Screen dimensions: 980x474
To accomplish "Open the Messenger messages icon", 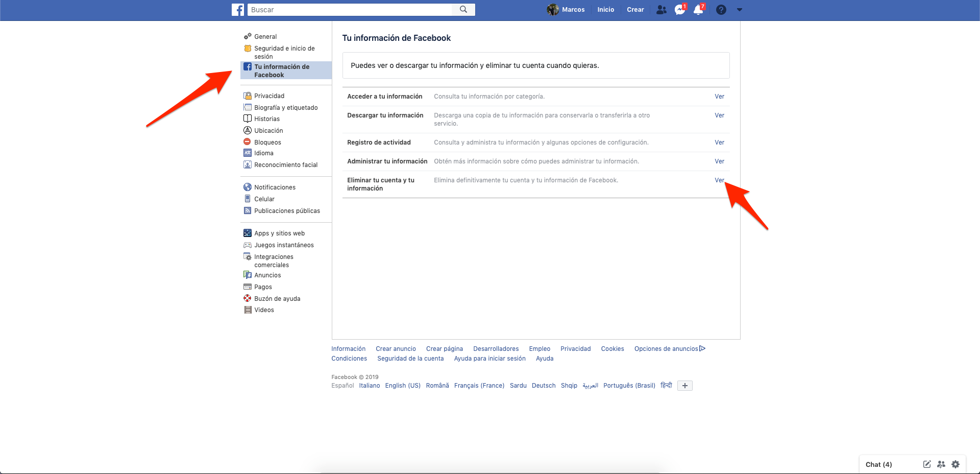I will tap(679, 10).
